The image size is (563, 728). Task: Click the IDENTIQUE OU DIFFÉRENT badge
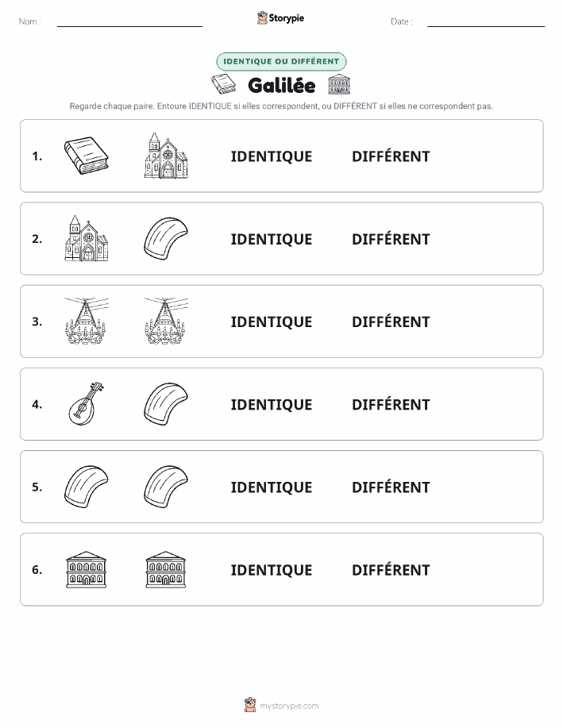(x=281, y=61)
